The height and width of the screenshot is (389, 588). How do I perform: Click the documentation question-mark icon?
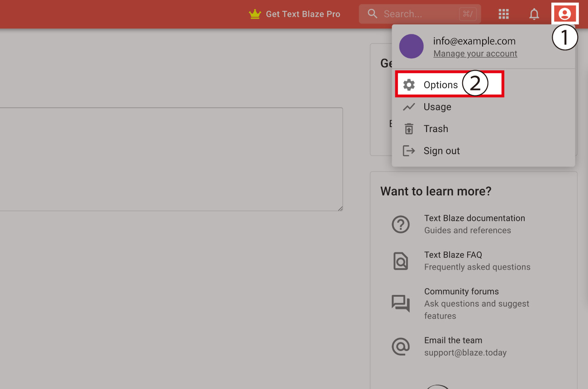tap(401, 224)
